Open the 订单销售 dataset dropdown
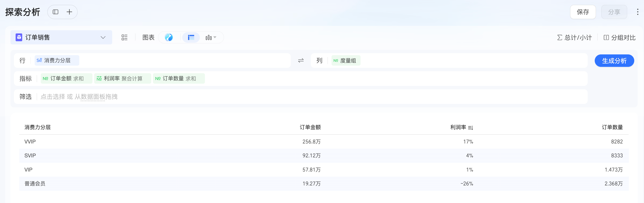Image resolution: width=644 pixels, height=203 pixels. pyautogui.click(x=61, y=38)
